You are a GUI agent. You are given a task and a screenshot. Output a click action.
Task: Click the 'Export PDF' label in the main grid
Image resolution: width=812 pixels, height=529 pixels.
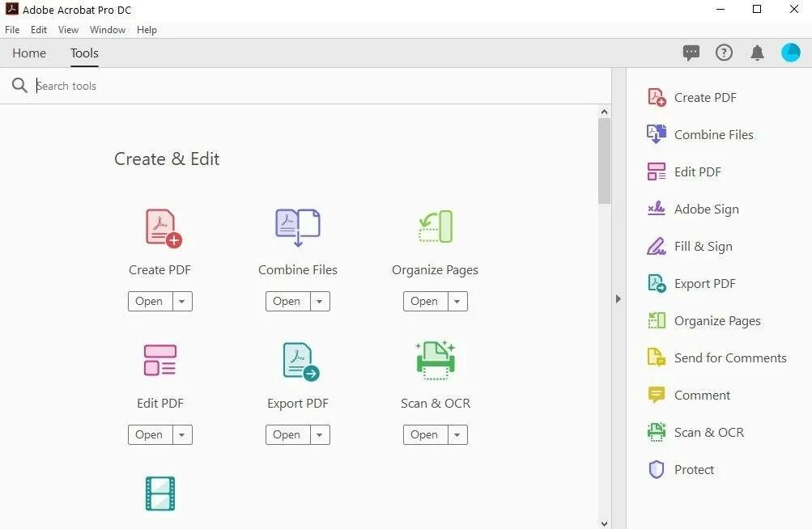(x=298, y=404)
